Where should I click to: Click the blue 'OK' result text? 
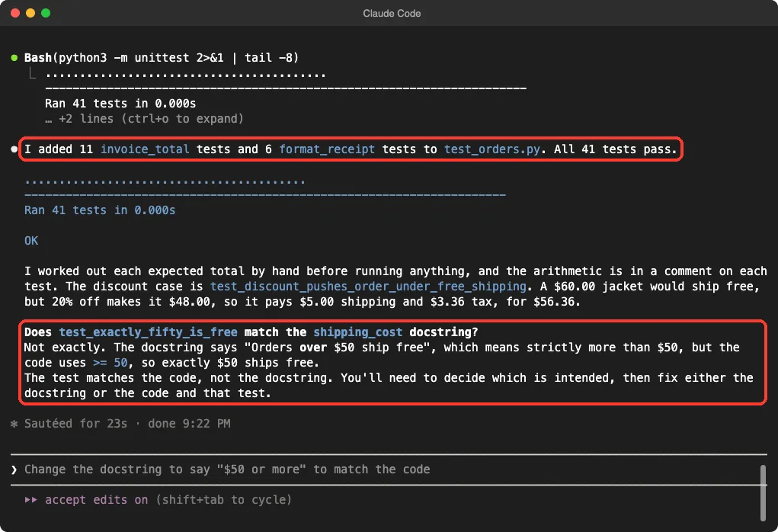[31, 241]
